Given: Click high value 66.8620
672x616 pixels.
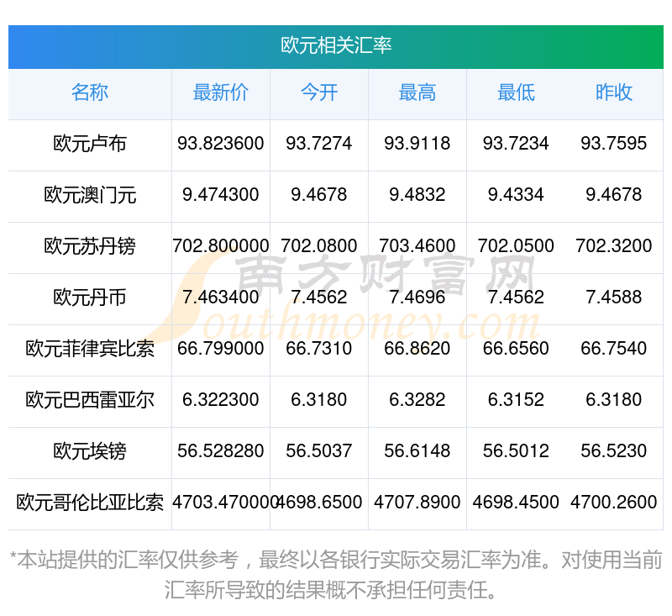Looking at the screenshot, I should [417, 348].
